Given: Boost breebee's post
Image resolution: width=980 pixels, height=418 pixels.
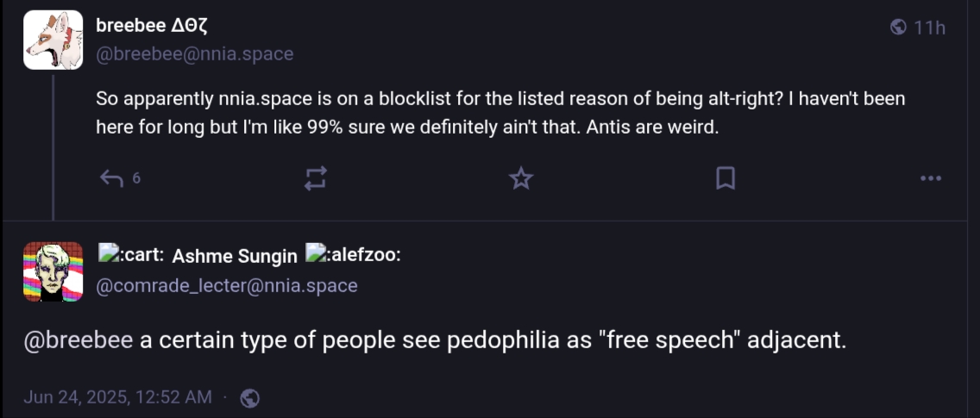Looking at the screenshot, I should [x=316, y=178].
